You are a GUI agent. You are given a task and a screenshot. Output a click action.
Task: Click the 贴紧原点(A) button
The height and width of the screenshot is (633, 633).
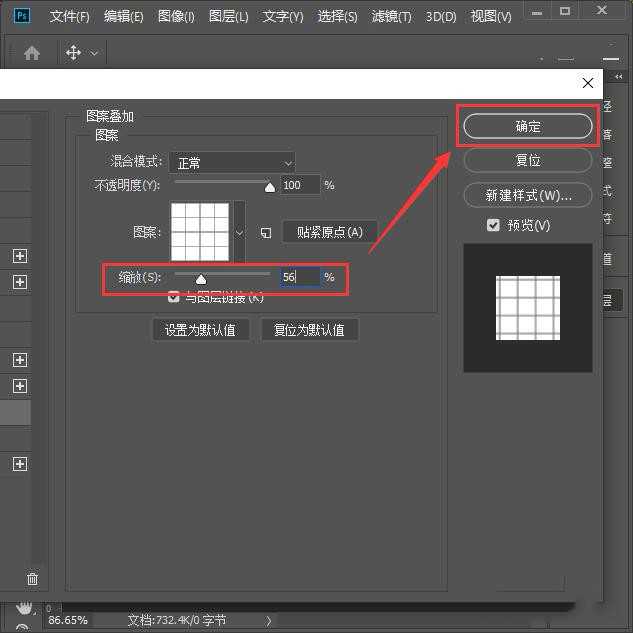pyautogui.click(x=330, y=232)
